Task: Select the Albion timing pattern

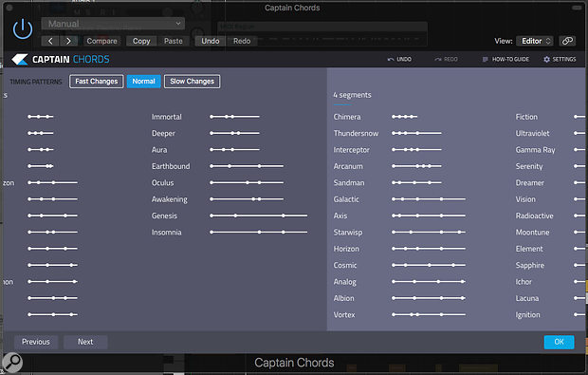Action: 343,298
